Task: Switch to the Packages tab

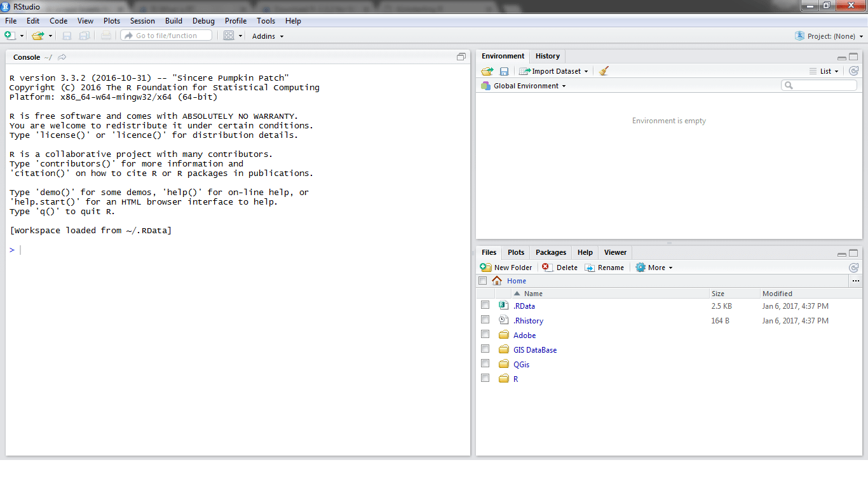Action: pos(551,252)
